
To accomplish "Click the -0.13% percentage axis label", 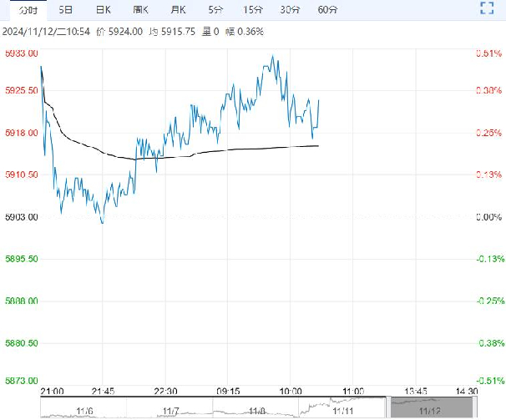I will coord(490,259).
